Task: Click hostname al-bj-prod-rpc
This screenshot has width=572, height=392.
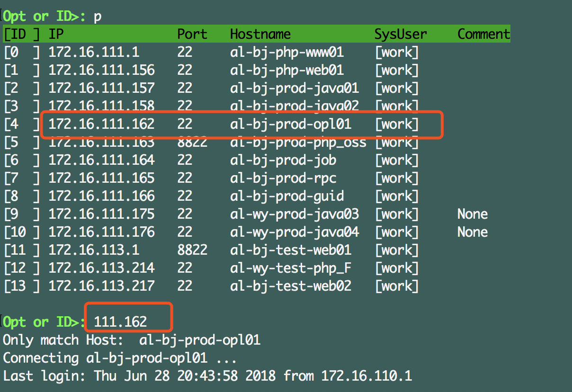Action: point(283,178)
